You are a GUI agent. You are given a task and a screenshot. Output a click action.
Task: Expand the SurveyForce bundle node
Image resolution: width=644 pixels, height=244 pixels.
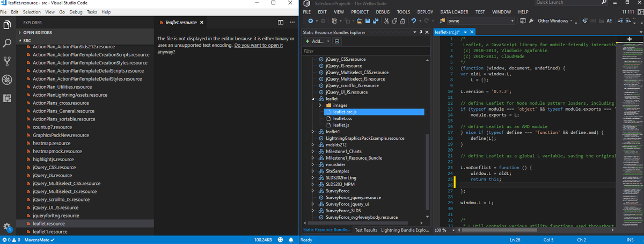(314, 191)
